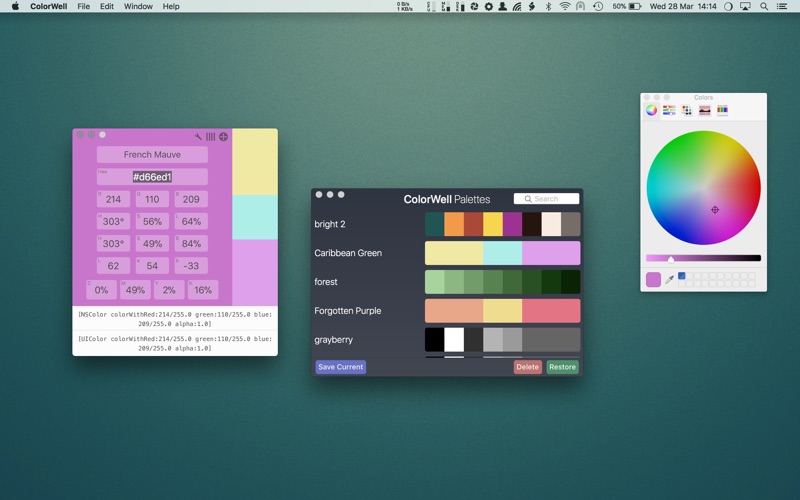Switch to image palettes tab in Colors
The image size is (800, 500).
[705, 110]
